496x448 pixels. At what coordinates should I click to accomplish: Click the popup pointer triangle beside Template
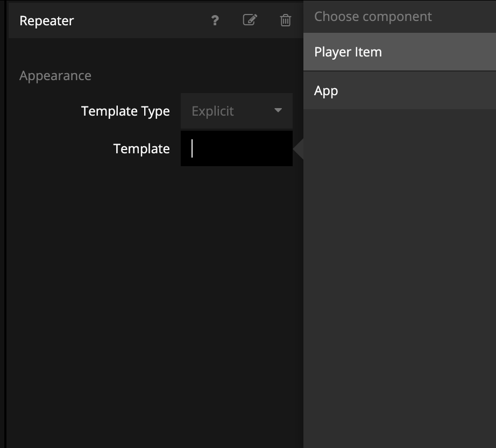point(299,149)
